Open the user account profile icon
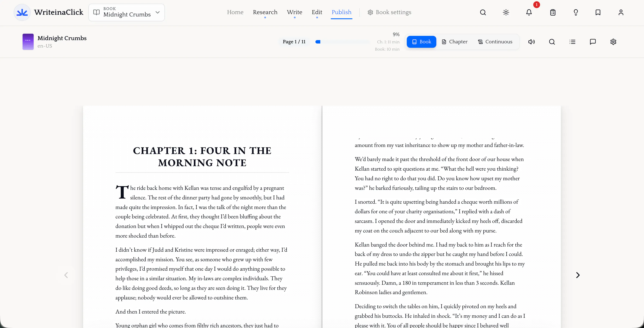The height and width of the screenshot is (328, 644). pyautogui.click(x=621, y=12)
